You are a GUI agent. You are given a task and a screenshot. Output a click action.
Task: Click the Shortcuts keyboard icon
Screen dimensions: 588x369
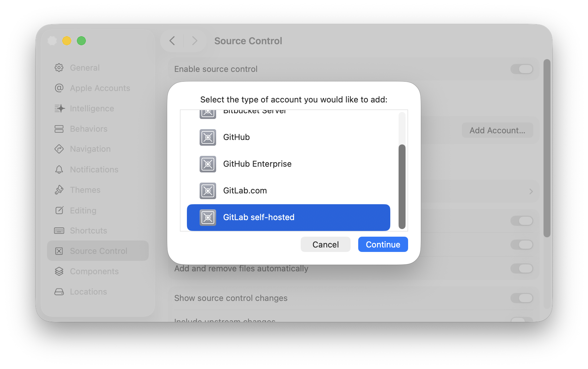click(59, 231)
